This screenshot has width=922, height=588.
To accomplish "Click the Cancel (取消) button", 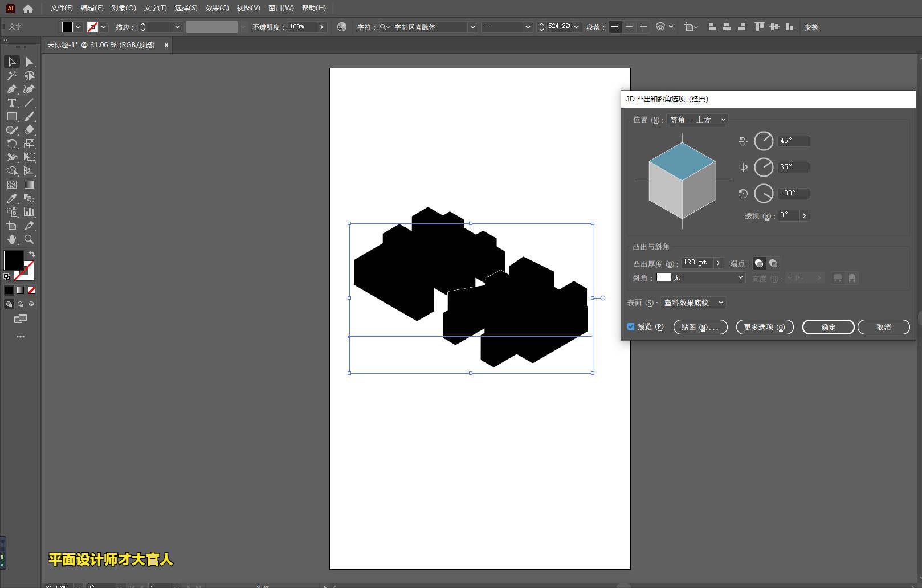I will 883,327.
